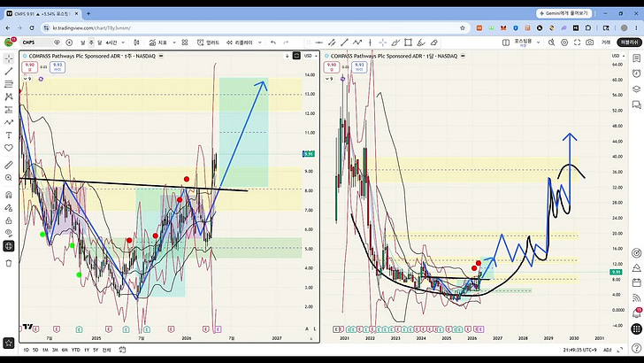Collapse right chart indicator legend showing 9

[x=329, y=79]
